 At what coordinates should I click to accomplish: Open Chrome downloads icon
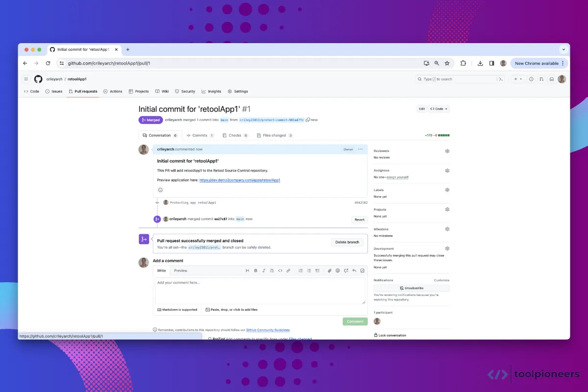pos(480,63)
